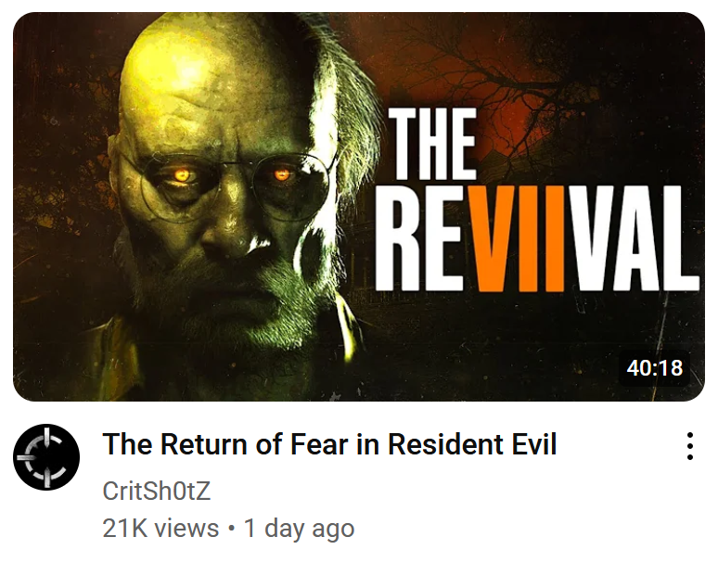Screen dimensions: 718x588
Task: Open The Return of Fear video title
Action: 329,444
